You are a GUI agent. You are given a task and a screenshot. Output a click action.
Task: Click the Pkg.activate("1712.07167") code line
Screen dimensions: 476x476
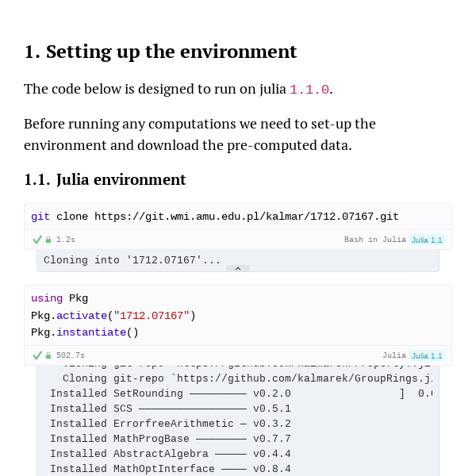click(x=113, y=316)
